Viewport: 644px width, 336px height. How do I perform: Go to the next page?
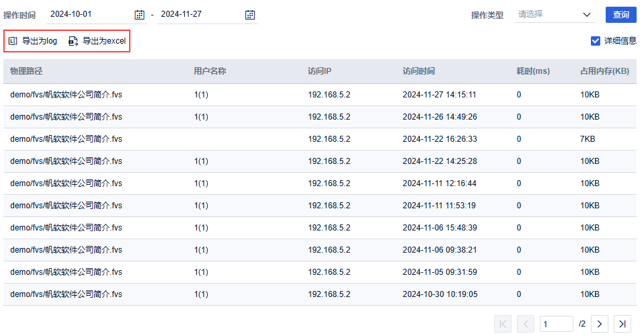599,324
